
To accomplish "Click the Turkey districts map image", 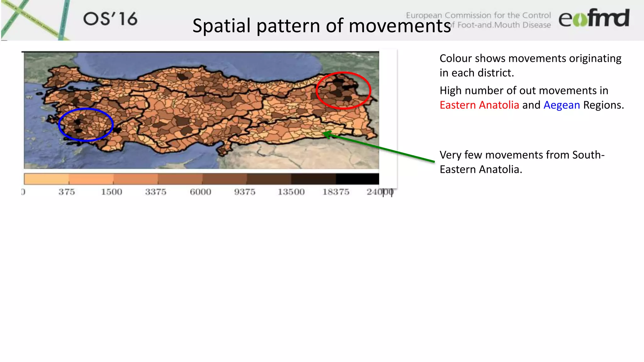I will coord(201,110).
